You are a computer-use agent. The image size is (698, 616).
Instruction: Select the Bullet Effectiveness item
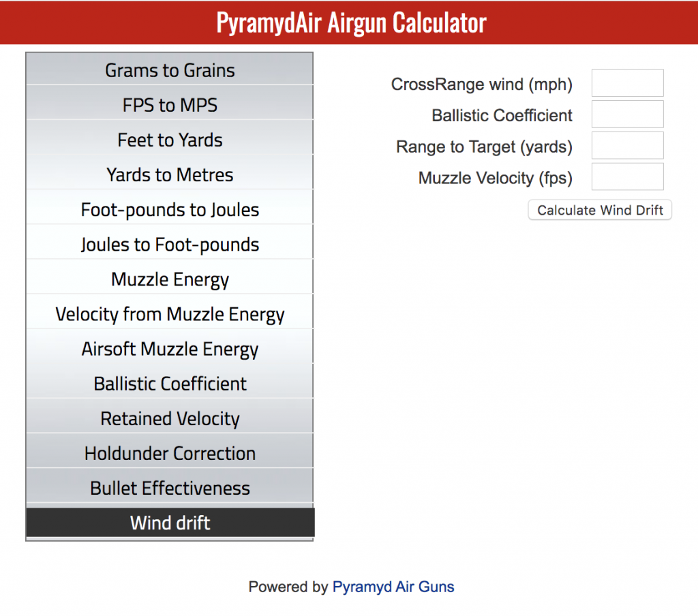point(170,487)
